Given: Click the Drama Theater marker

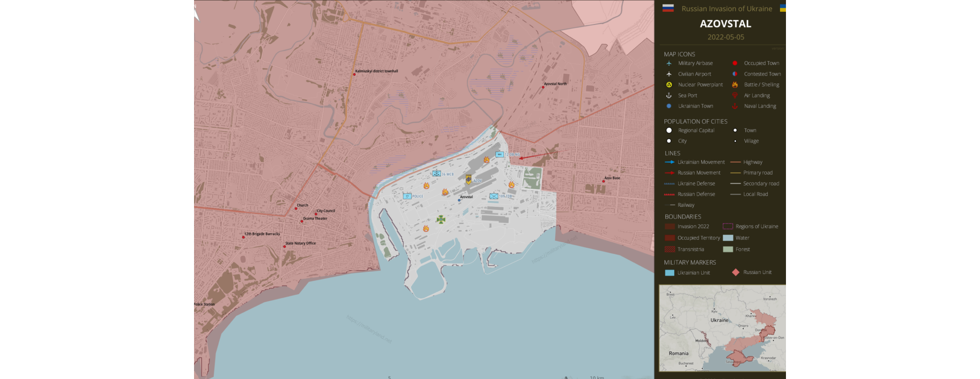Looking at the screenshot, I should click(302, 222).
